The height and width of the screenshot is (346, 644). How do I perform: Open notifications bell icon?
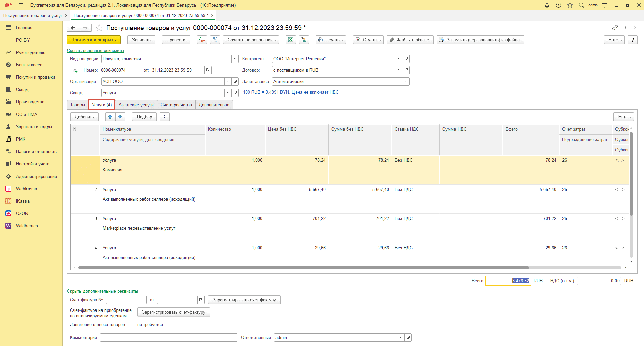547,5
